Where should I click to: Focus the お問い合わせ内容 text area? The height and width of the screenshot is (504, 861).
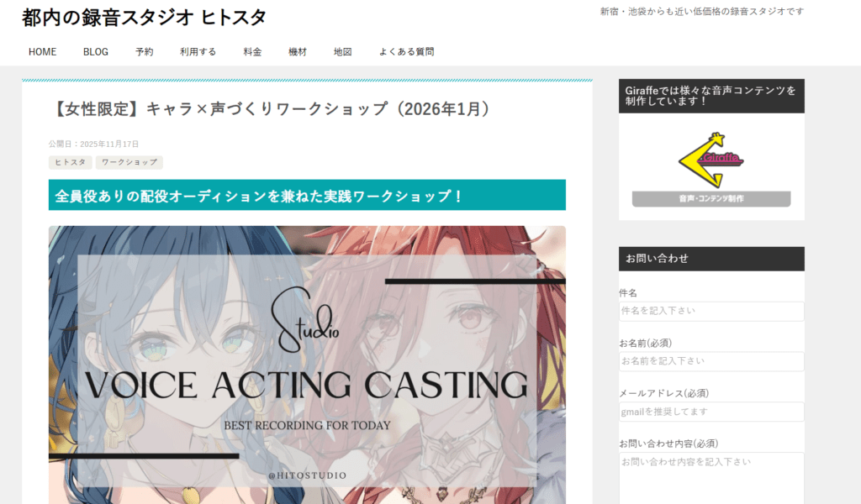(x=711, y=478)
